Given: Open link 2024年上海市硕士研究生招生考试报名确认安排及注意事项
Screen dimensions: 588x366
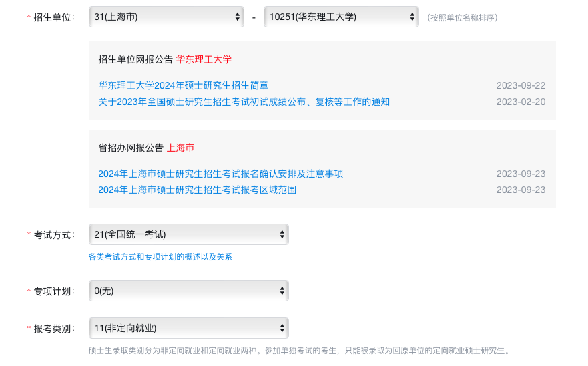Looking at the screenshot, I should [220, 174].
